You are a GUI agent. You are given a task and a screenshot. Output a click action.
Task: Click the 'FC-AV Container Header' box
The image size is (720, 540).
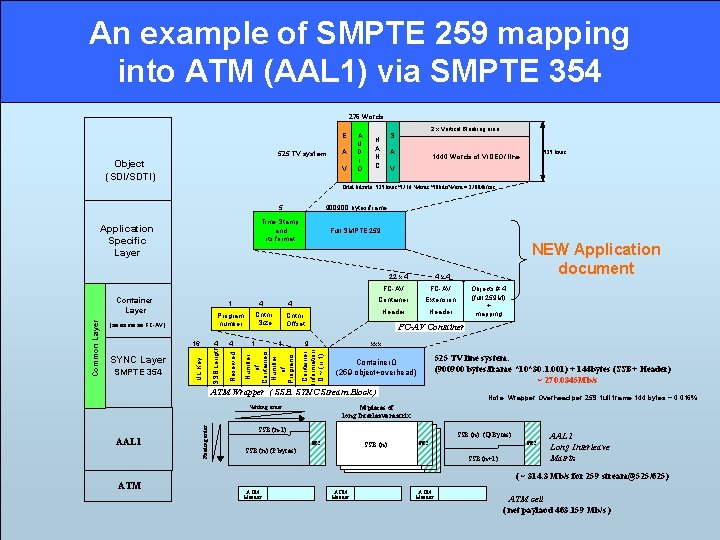(393, 300)
